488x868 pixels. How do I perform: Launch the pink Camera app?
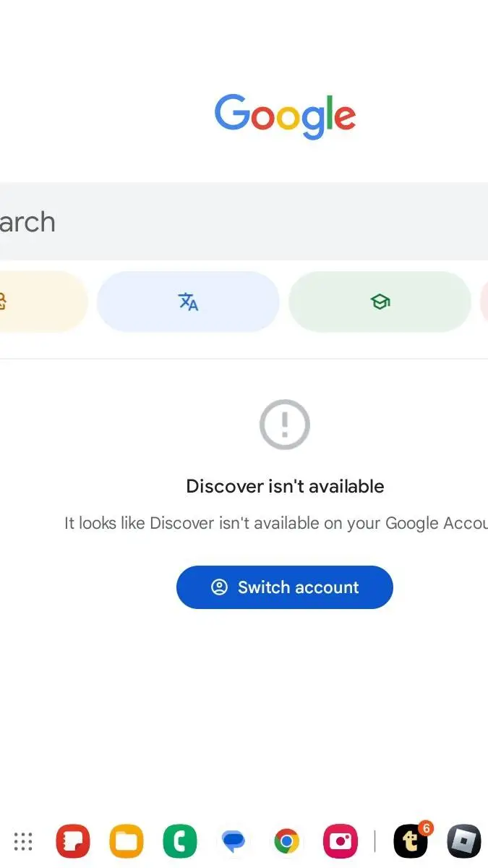pyautogui.click(x=341, y=841)
